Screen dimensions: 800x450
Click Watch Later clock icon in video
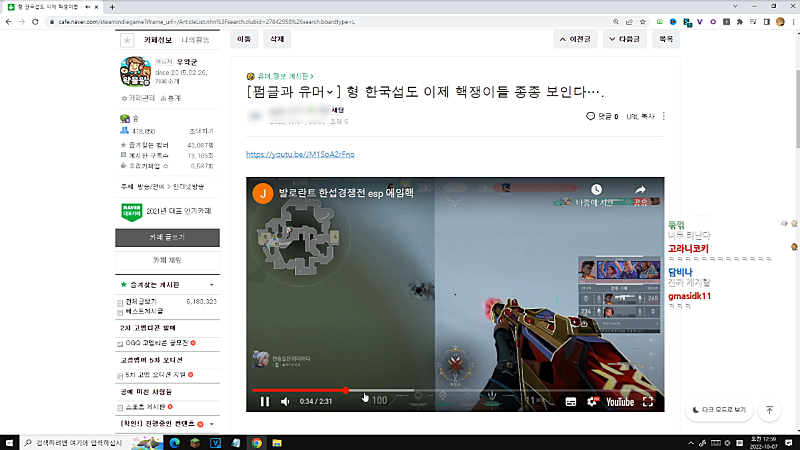[x=596, y=189]
